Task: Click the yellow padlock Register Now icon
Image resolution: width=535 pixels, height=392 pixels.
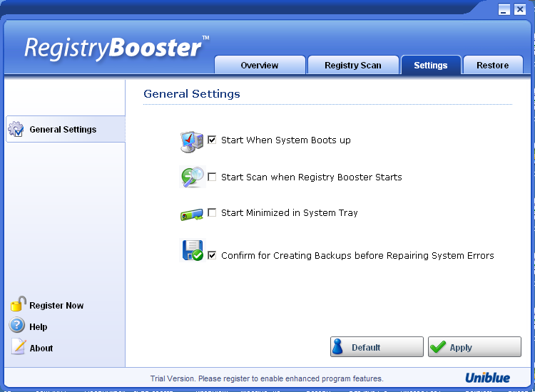Action: 18,304
